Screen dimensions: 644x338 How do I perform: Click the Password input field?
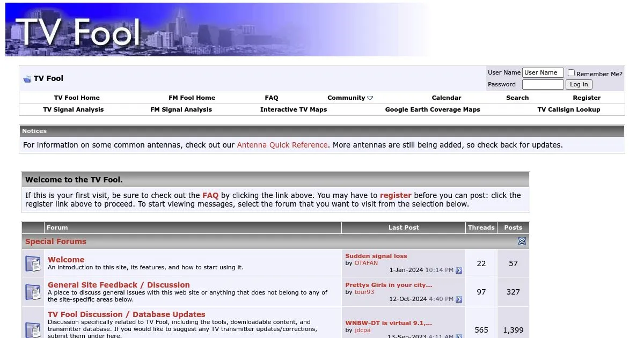(543, 84)
